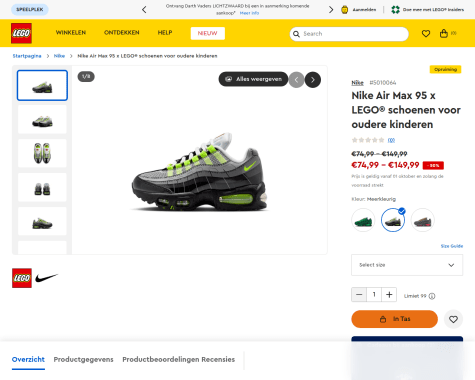Go to next product image
The image size is (475, 380).
pos(313,80)
